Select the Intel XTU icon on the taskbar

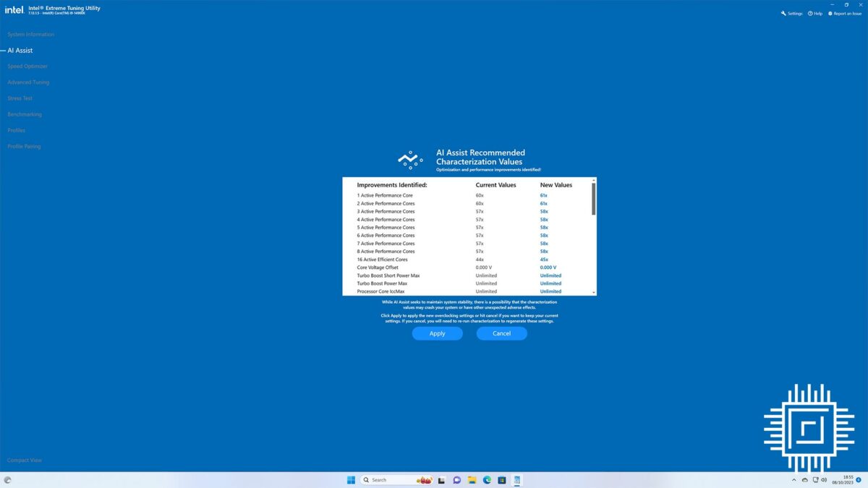[516, 479]
